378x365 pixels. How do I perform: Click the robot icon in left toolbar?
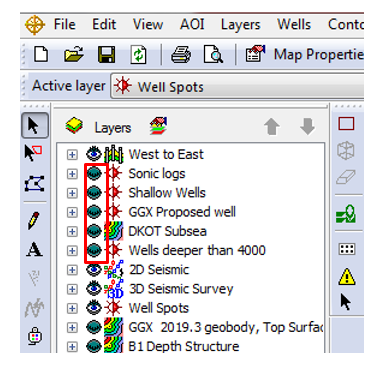point(35,336)
